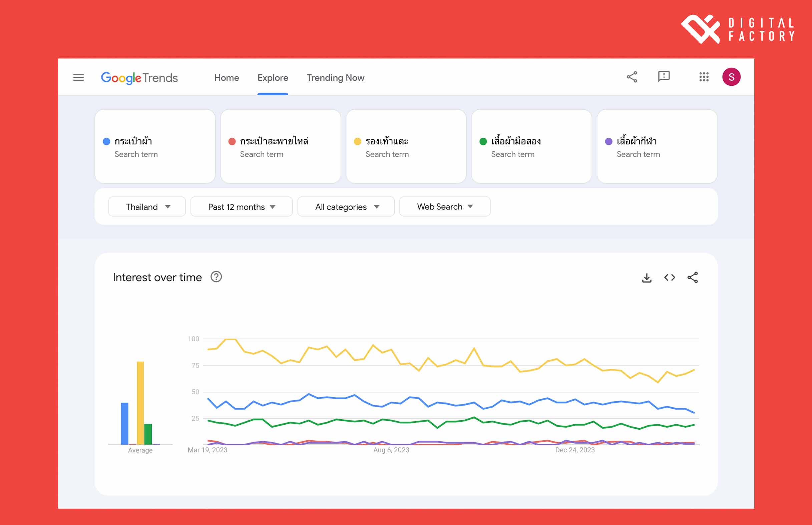The width and height of the screenshot is (812, 525).
Task: Select the เสื้อผ้ามือสอง search term card
Action: (531, 146)
